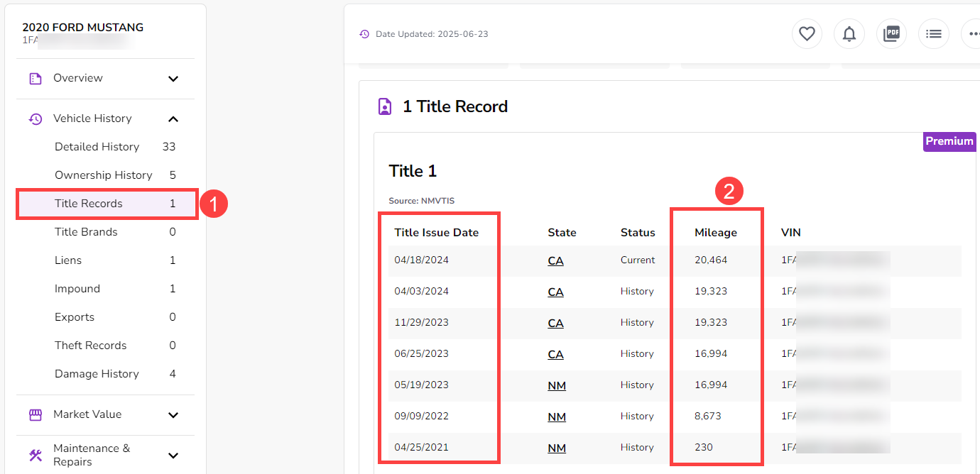Image resolution: width=980 pixels, height=474 pixels.
Task: Click the Status column header
Action: pyautogui.click(x=638, y=233)
